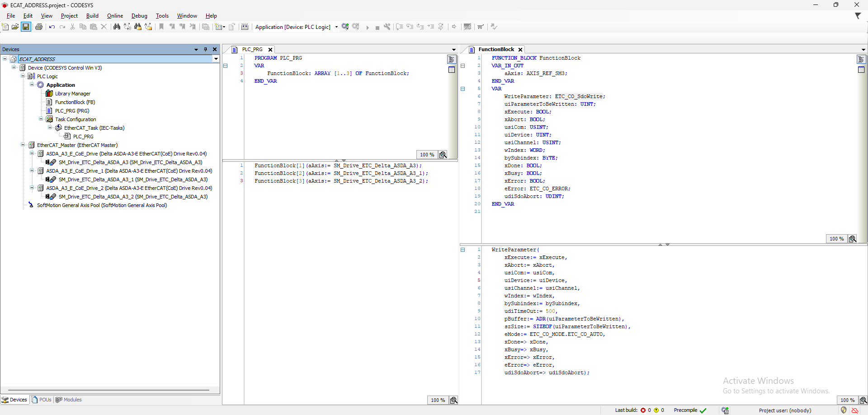Screen dimensions: 868x415
Task: Click the Paste clipboard icon
Action: click(x=94, y=27)
